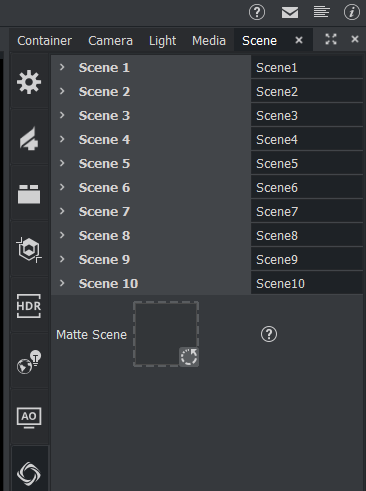The image size is (366, 491).
Task: Switch to the Camera tab
Action: pos(110,41)
